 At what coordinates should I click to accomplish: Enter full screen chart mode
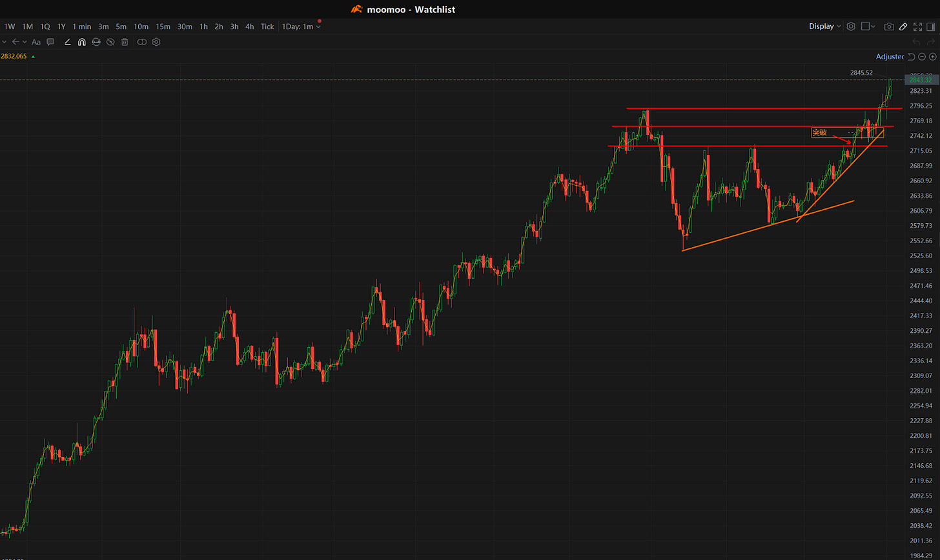coord(917,26)
